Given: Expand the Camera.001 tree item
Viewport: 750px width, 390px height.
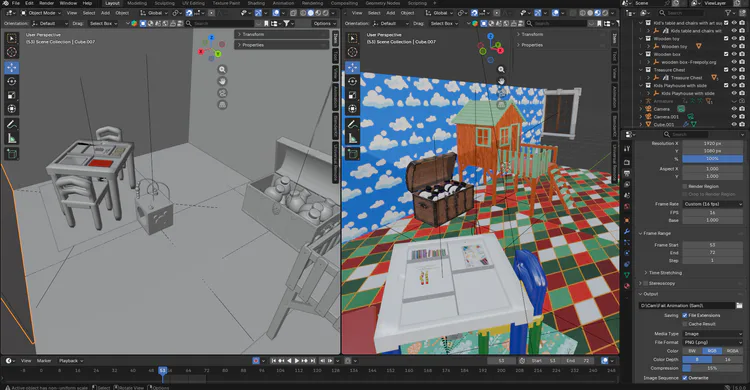Looking at the screenshot, I should (x=641, y=117).
